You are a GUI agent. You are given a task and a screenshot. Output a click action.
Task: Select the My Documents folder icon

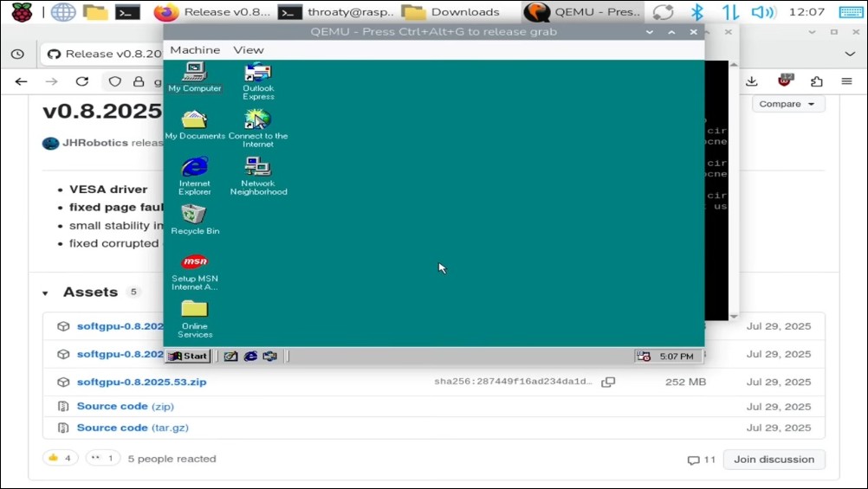point(195,125)
